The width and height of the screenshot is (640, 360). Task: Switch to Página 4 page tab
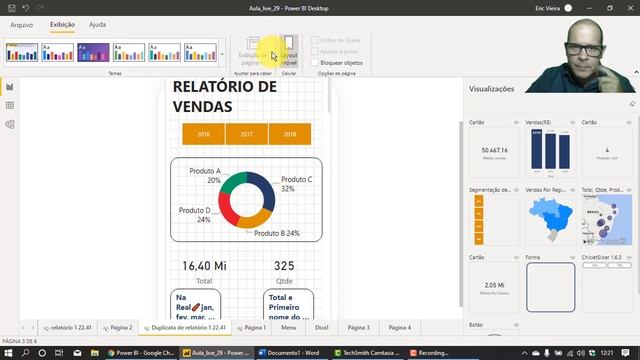pos(400,328)
